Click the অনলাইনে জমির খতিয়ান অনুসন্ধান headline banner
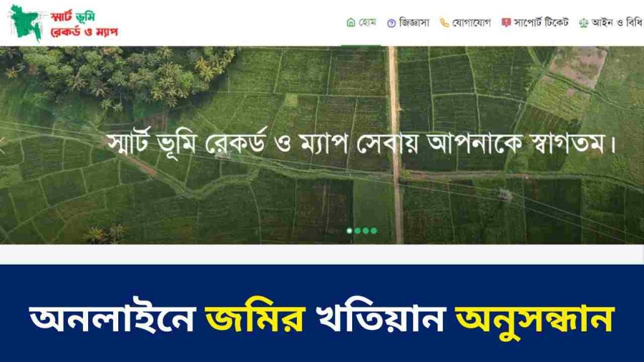This screenshot has height=362, width=644. coord(321,319)
